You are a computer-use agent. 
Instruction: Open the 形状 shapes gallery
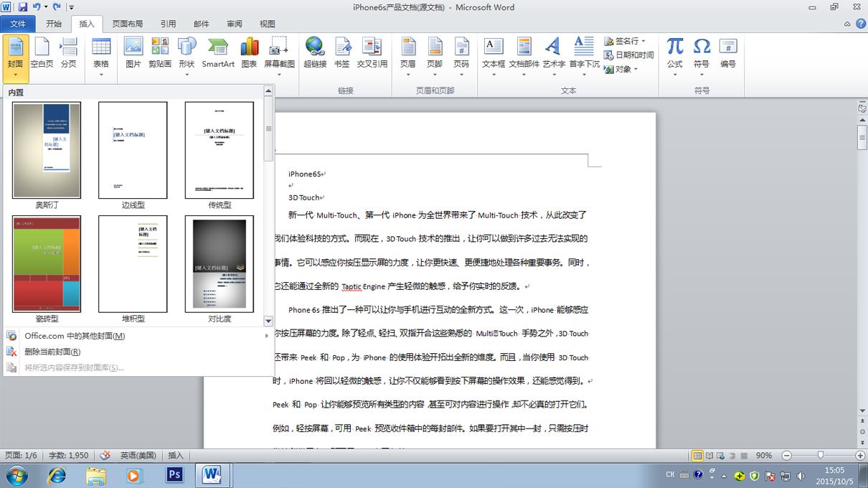tap(187, 57)
